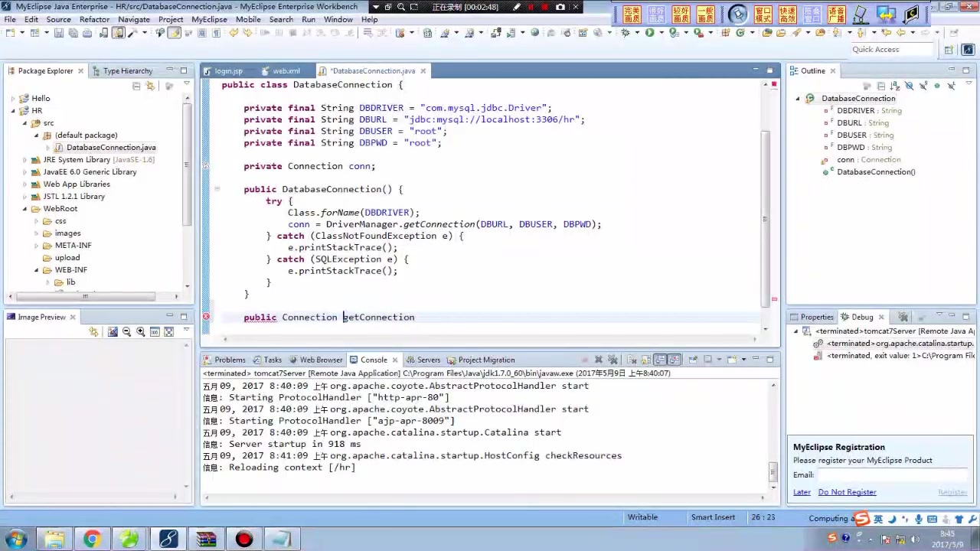Expand the Hello project node
Viewport: 980px width, 551px height.
point(13,99)
